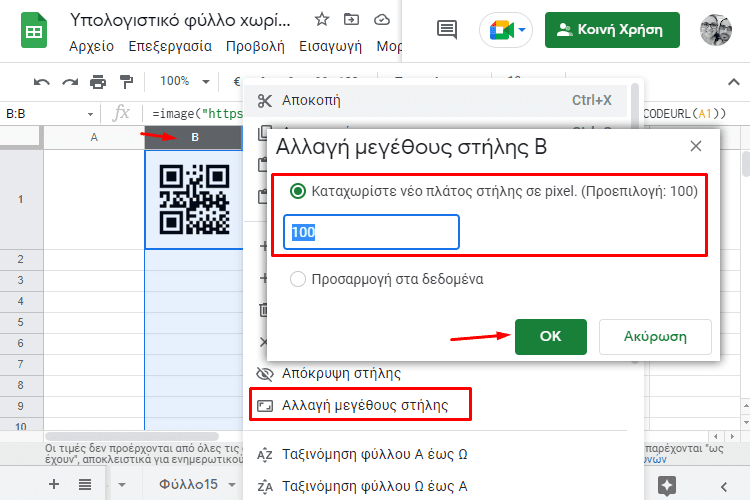Open the Google account avatar
The height and width of the screenshot is (500, 750).
[x=716, y=30]
